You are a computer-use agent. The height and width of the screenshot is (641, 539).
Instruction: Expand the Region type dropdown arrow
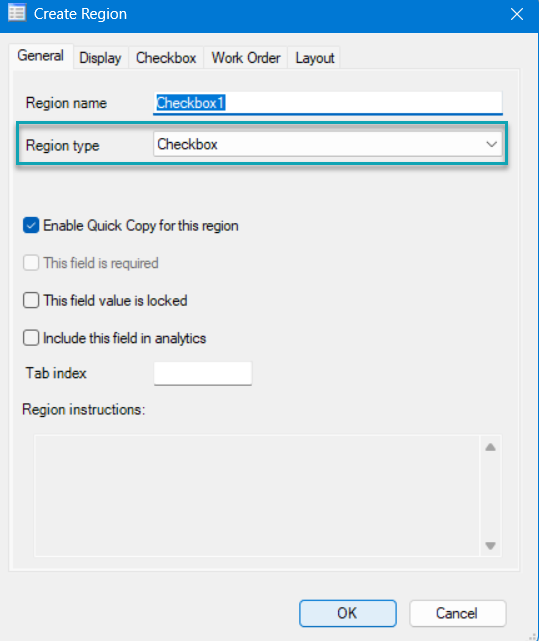coord(491,144)
